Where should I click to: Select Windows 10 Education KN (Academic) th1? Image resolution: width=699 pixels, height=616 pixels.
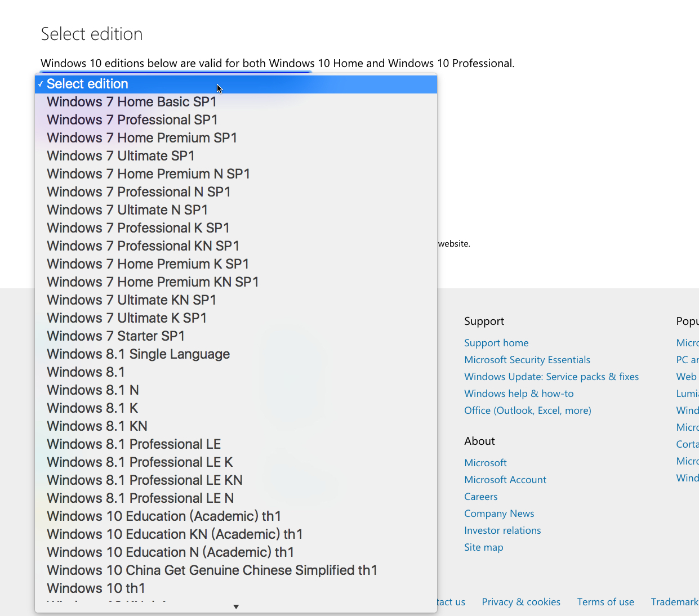236,534
